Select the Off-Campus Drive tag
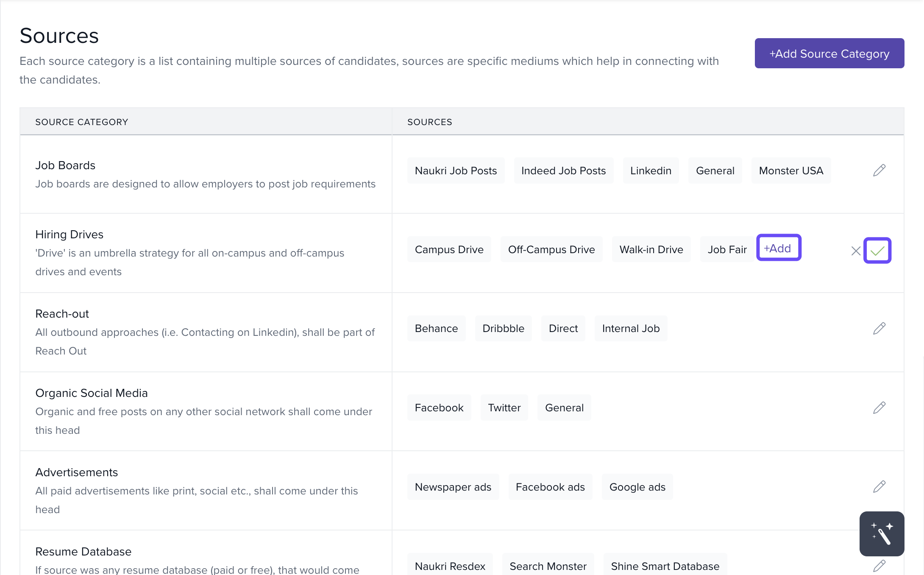924x575 pixels. 551,250
